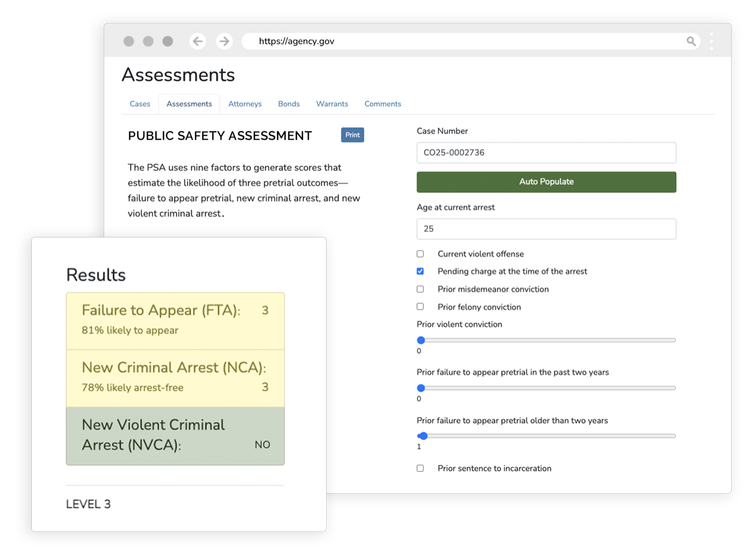756x552 pixels.
Task: Click the '81% likely to appear' text
Action: 130,330
